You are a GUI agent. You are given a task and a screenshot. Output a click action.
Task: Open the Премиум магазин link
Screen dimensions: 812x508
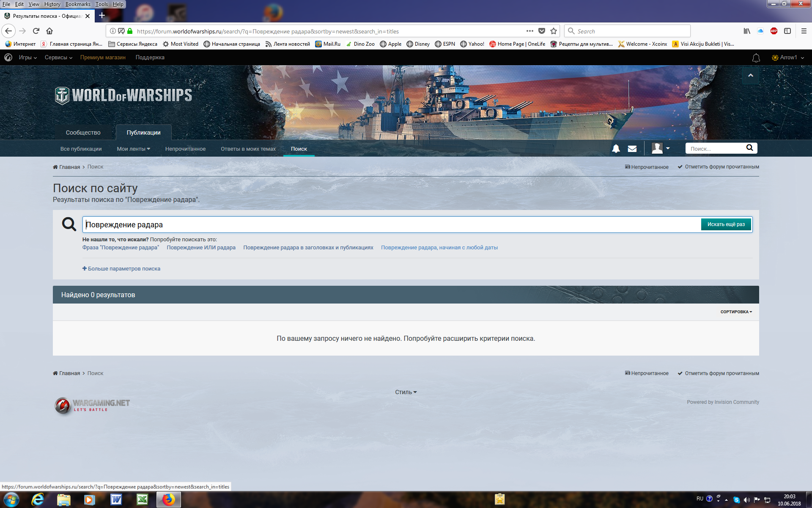coord(103,57)
